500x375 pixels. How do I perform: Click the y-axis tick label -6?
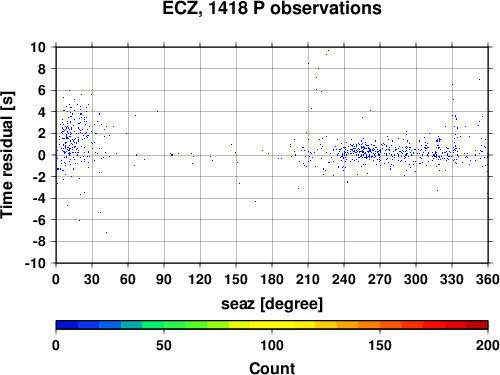(x=39, y=220)
